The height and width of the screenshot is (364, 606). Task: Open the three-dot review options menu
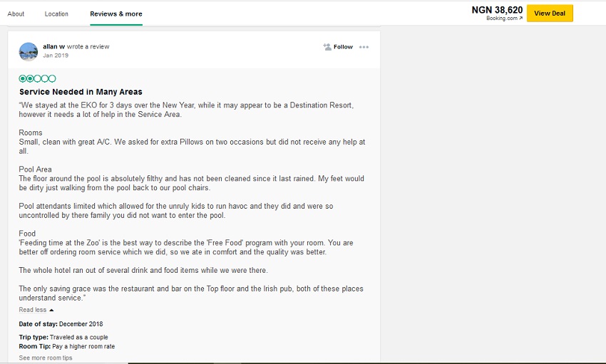[x=364, y=47]
